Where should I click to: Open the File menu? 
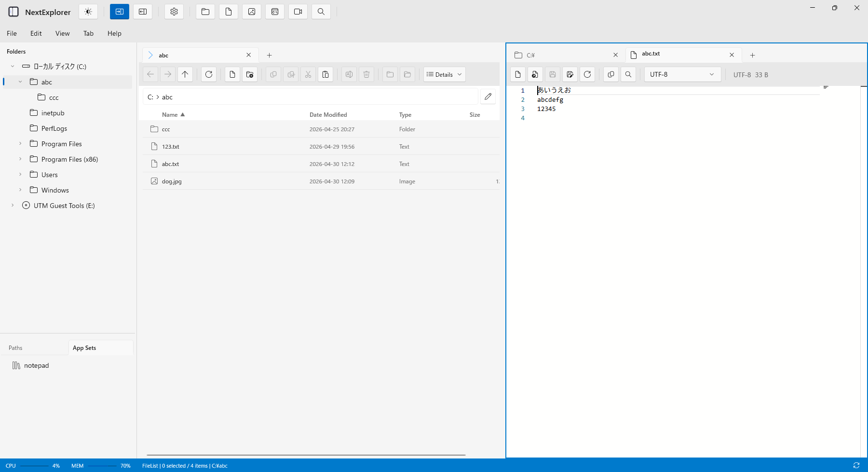point(12,33)
